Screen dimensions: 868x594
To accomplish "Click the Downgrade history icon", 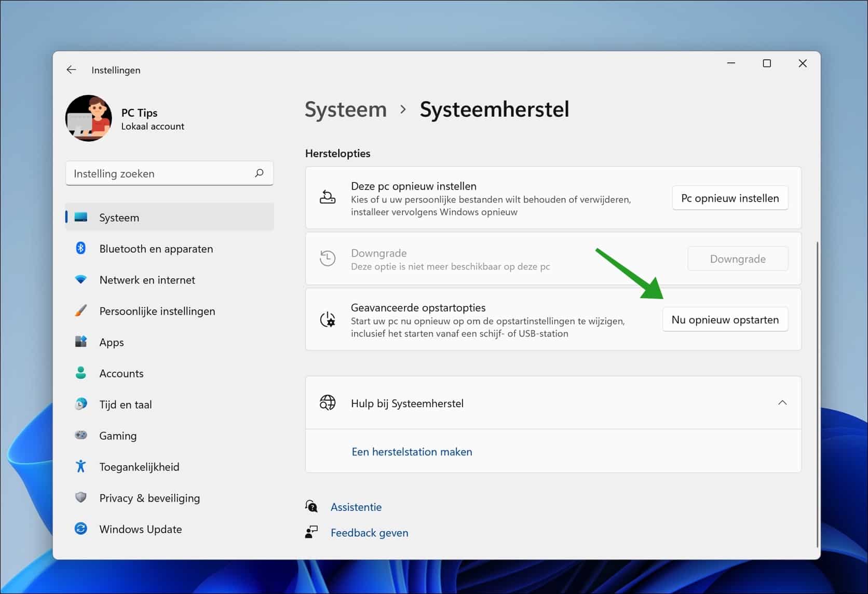I will pyautogui.click(x=328, y=258).
